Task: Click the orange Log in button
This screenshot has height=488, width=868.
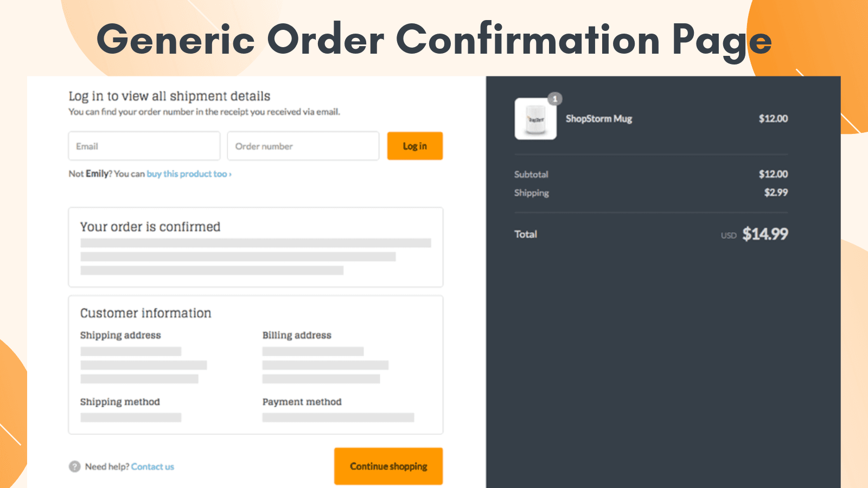Action: coord(415,146)
